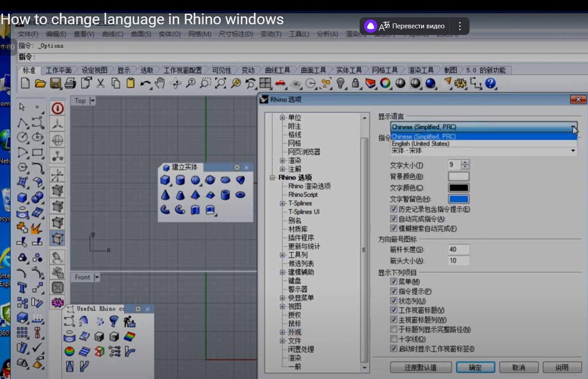Click the light bulb hide objects icon
This screenshot has height=379, width=588.
tap(341, 83)
